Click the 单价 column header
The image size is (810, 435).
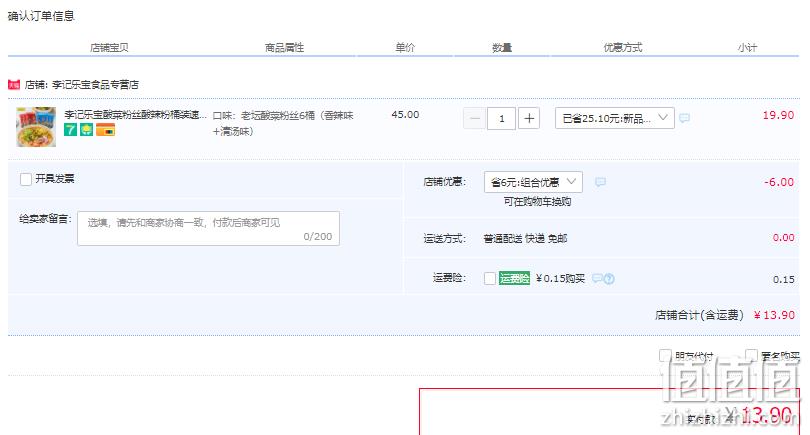coord(405,48)
